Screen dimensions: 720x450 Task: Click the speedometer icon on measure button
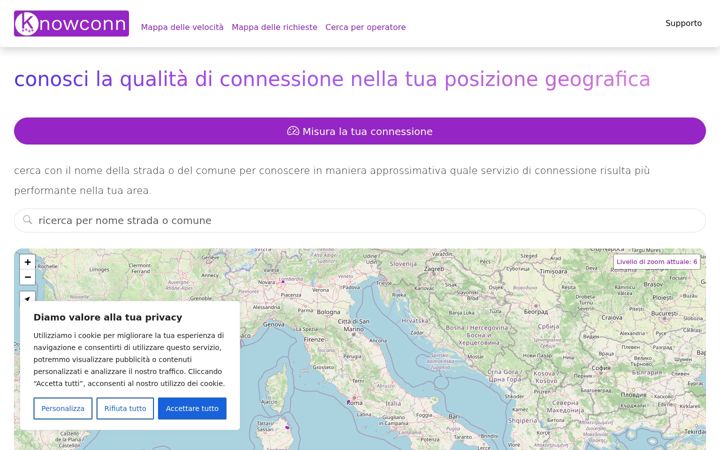(293, 131)
